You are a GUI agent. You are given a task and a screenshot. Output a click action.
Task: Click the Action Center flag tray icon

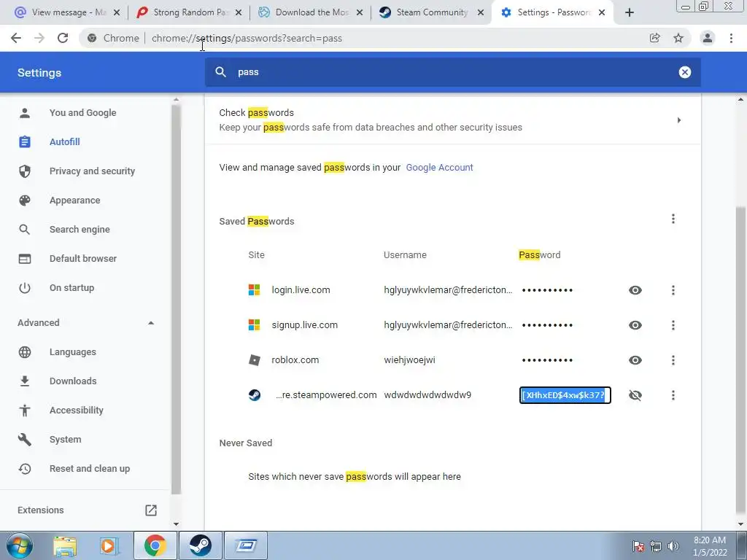pyautogui.click(x=638, y=546)
